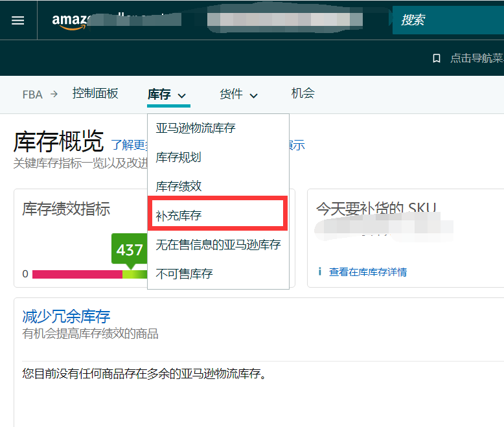Click the 库存概览 page heading

(x=58, y=141)
